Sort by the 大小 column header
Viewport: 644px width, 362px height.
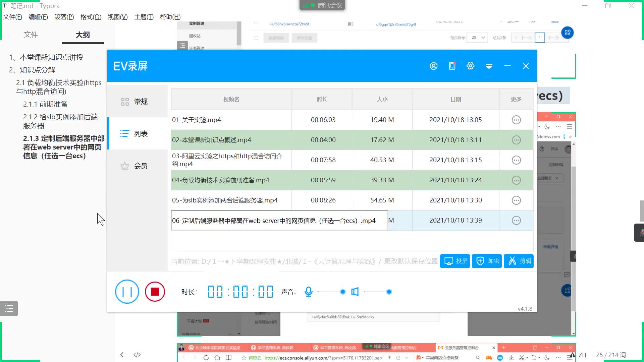(x=382, y=99)
